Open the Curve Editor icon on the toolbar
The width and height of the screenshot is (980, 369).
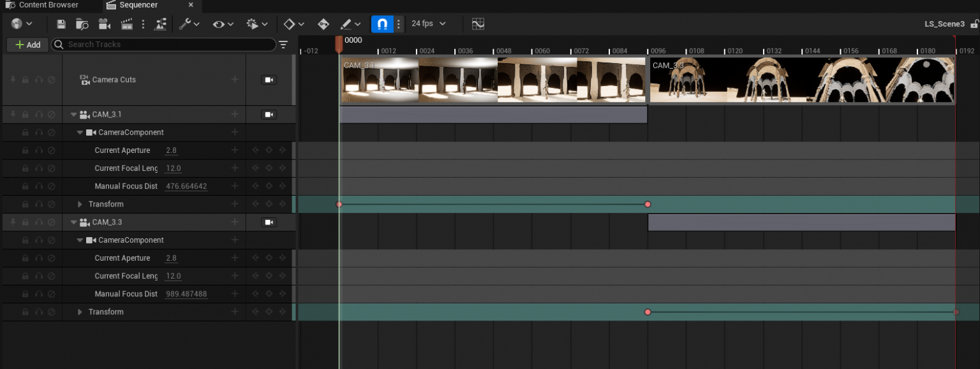(478, 24)
